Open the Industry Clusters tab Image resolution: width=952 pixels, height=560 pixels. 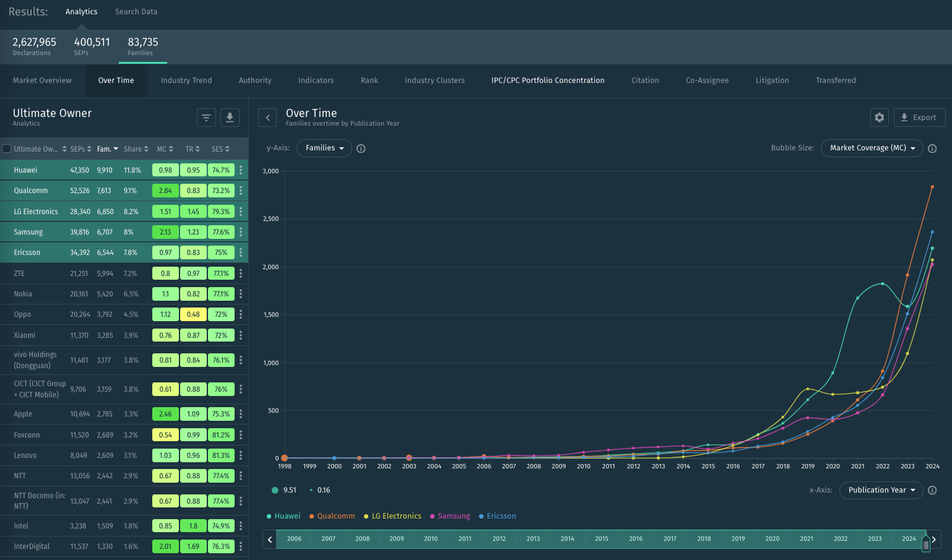(x=435, y=80)
